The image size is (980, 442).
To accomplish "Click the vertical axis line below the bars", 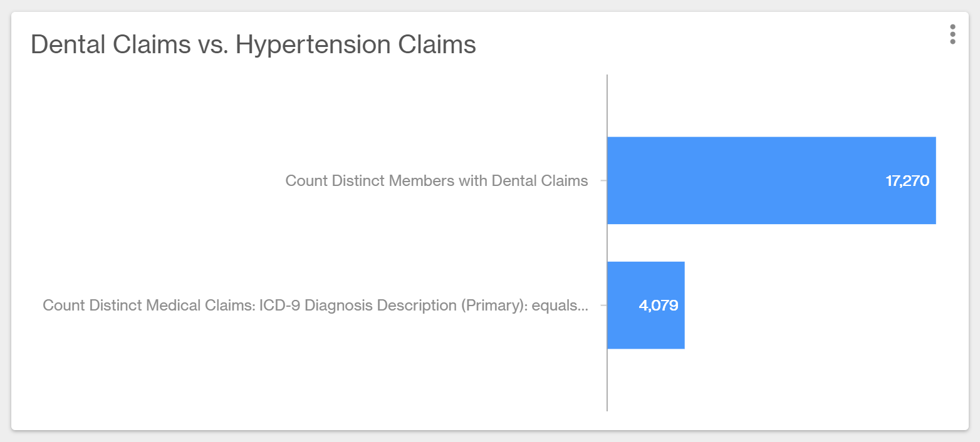I will 607,382.
